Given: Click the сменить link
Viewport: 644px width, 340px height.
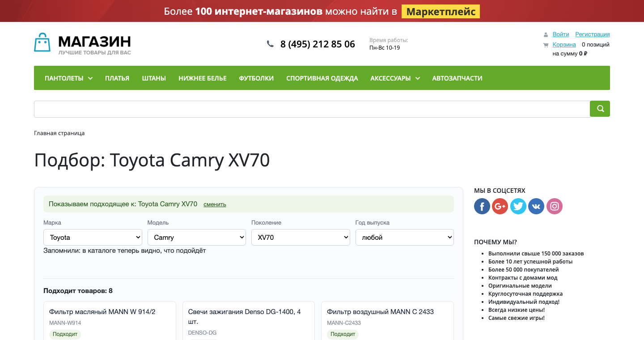Looking at the screenshot, I should (x=215, y=204).
